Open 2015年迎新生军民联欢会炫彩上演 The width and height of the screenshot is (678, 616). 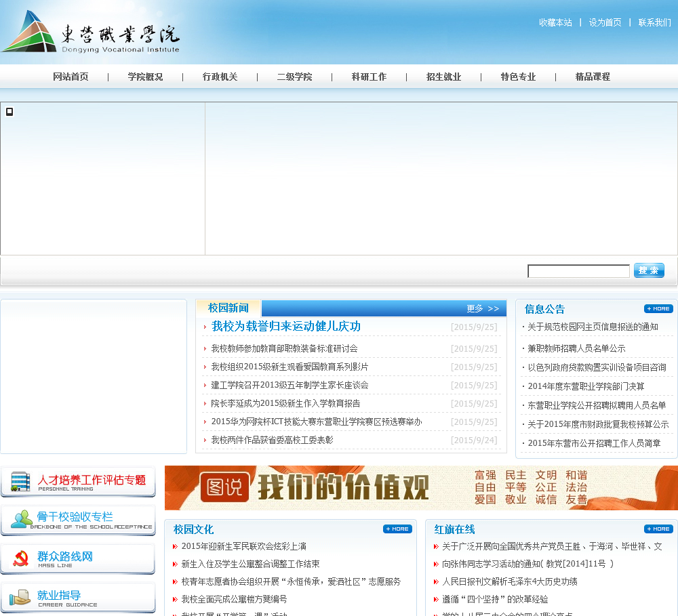pyautogui.click(x=244, y=546)
